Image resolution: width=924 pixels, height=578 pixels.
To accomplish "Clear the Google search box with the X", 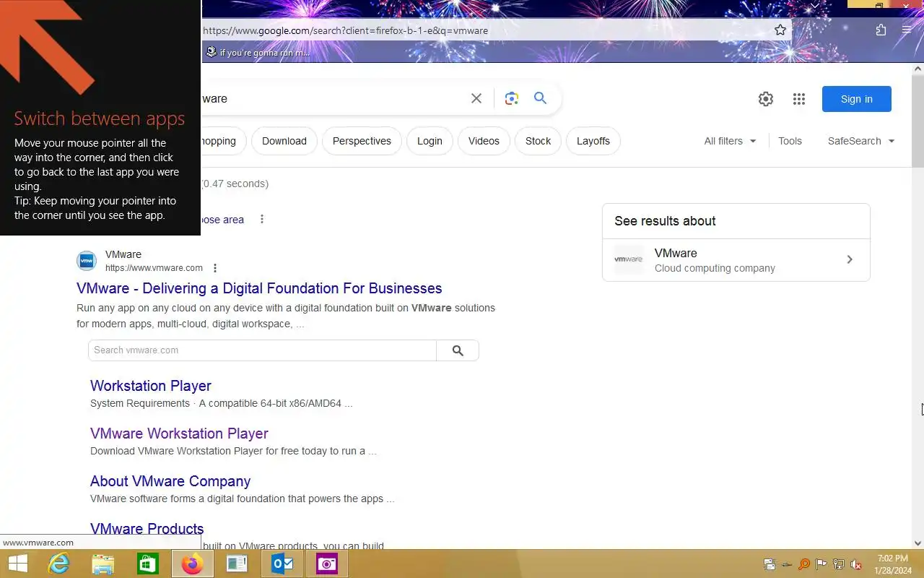I will 476,98.
